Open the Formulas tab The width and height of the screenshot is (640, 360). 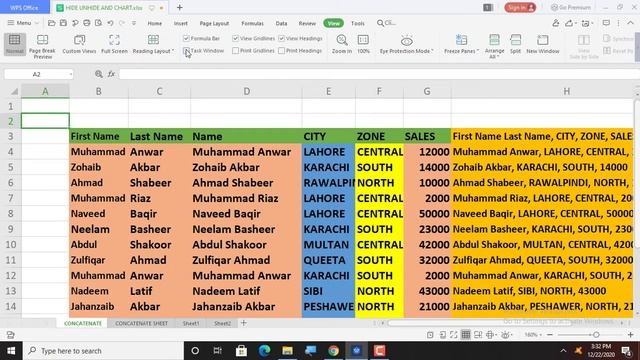click(x=252, y=23)
